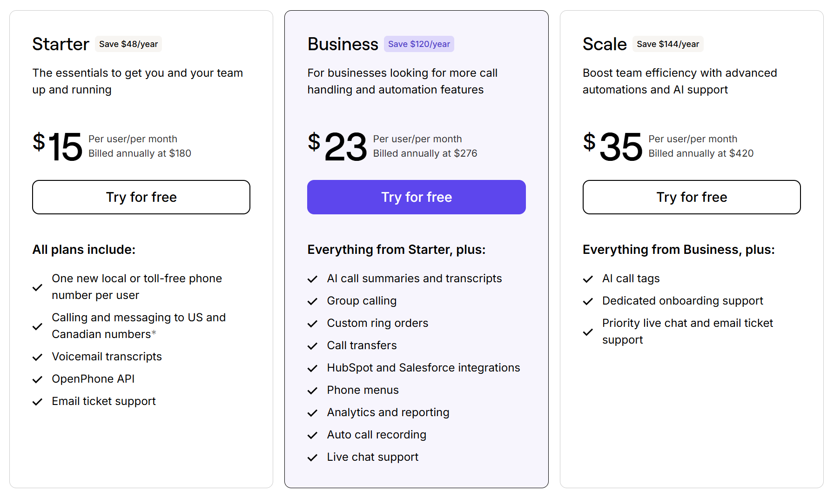Click Try for free under Business plan

(416, 197)
